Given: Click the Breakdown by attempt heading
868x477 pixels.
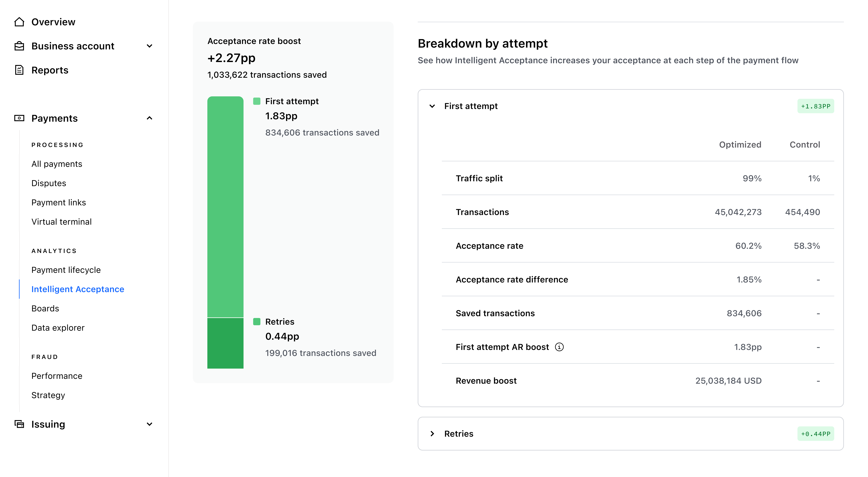Looking at the screenshot, I should click(483, 44).
